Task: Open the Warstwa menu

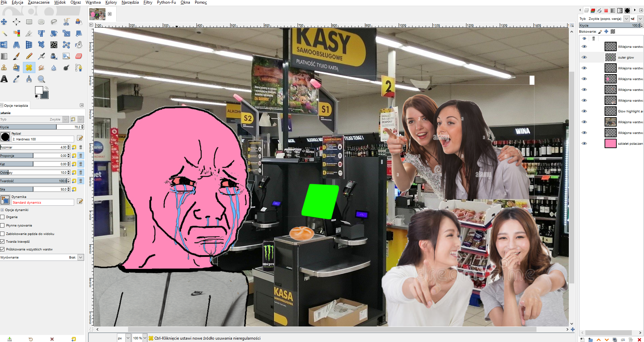Action: pos(93,2)
